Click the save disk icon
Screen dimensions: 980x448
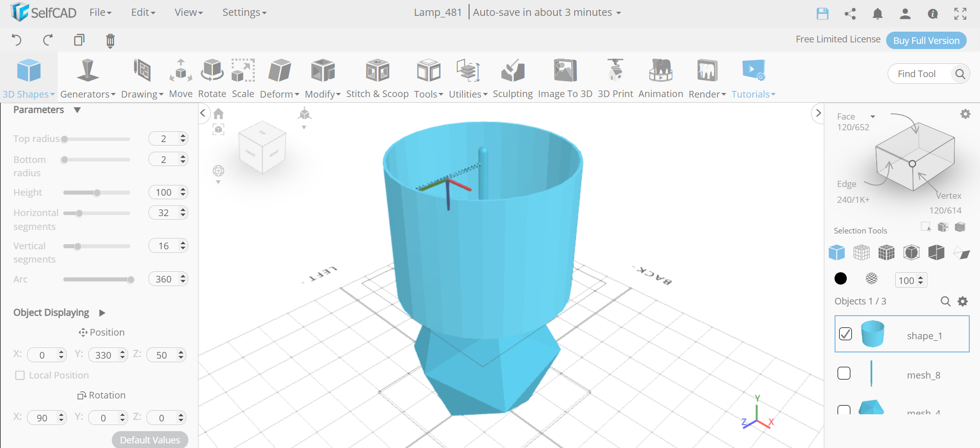[822, 14]
